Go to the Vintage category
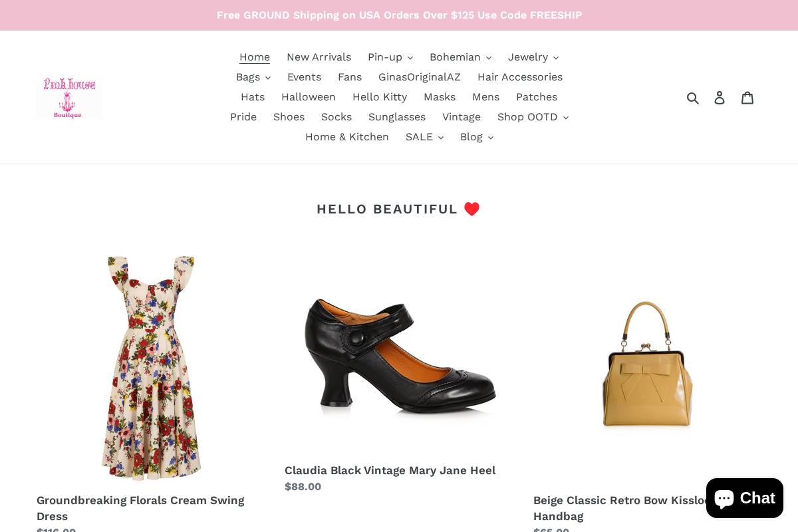 pos(462,117)
